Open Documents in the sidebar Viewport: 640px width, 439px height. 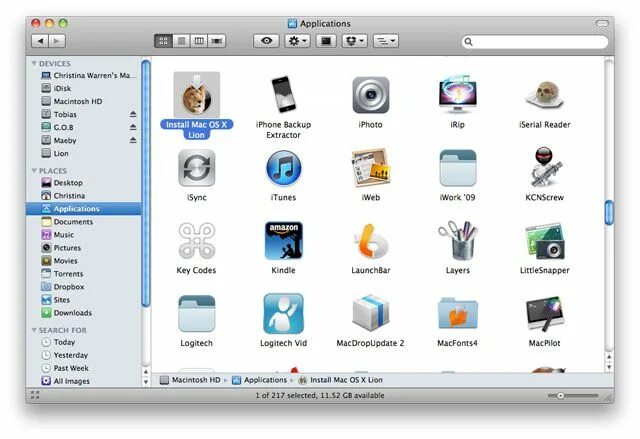[x=84, y=222]
